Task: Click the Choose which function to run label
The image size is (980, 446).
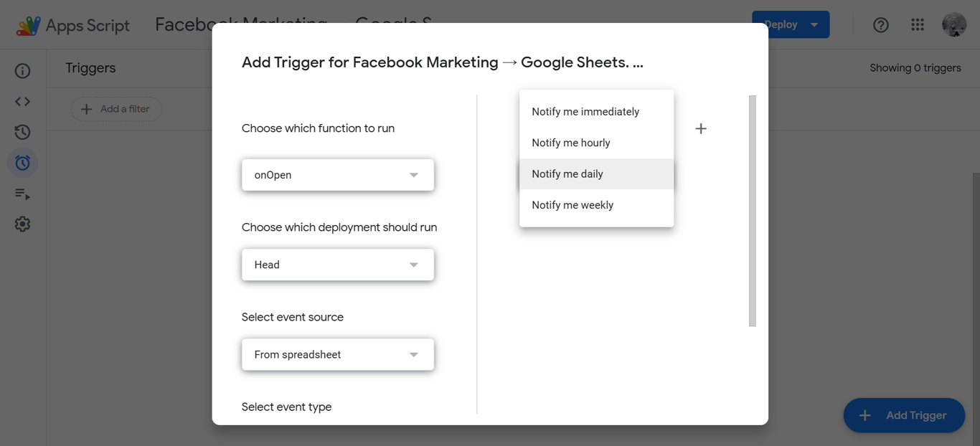Action: (x=318, y=128)
